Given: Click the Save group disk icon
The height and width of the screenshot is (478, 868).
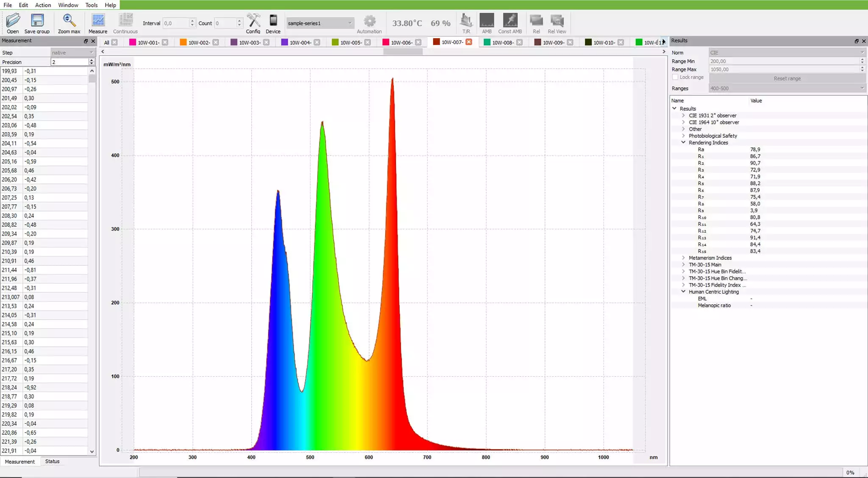Looking at the screenshot, I should [37, 20].
